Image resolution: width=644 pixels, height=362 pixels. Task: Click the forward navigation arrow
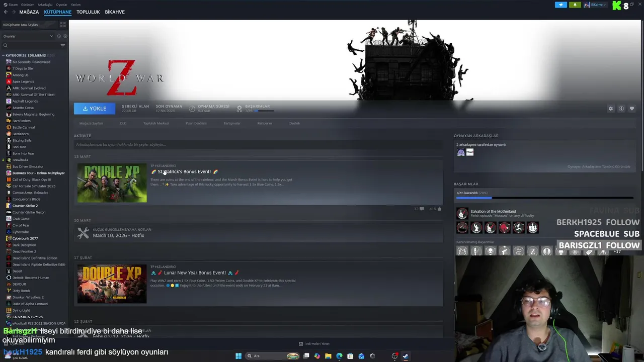(13, 12)
